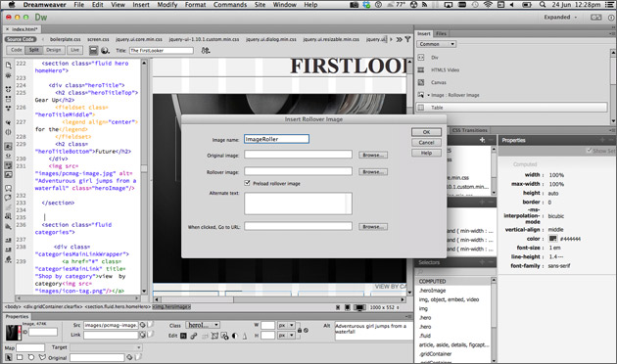
Task: Click OK in Insert Rollover Image dialog
Action: pos(426,132)
